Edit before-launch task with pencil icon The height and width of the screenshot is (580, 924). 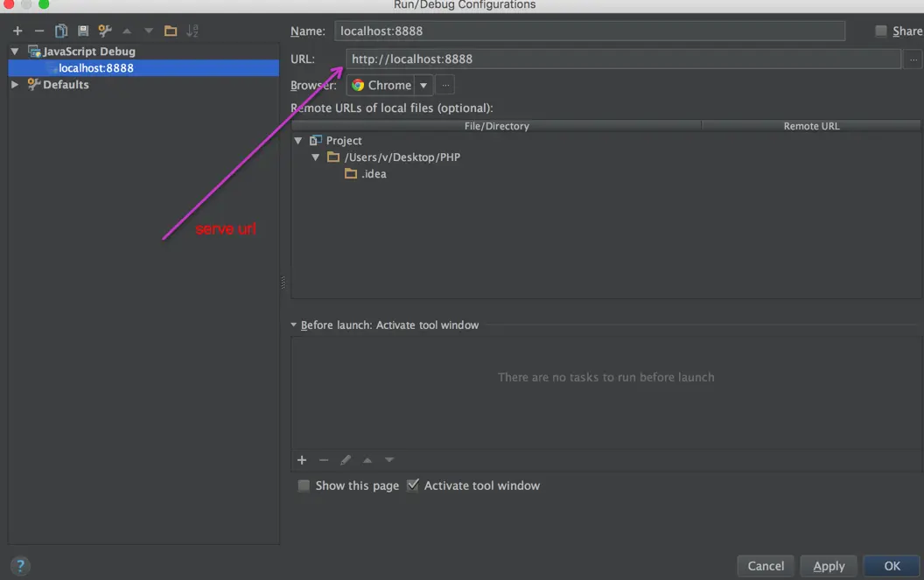[346, 460]
